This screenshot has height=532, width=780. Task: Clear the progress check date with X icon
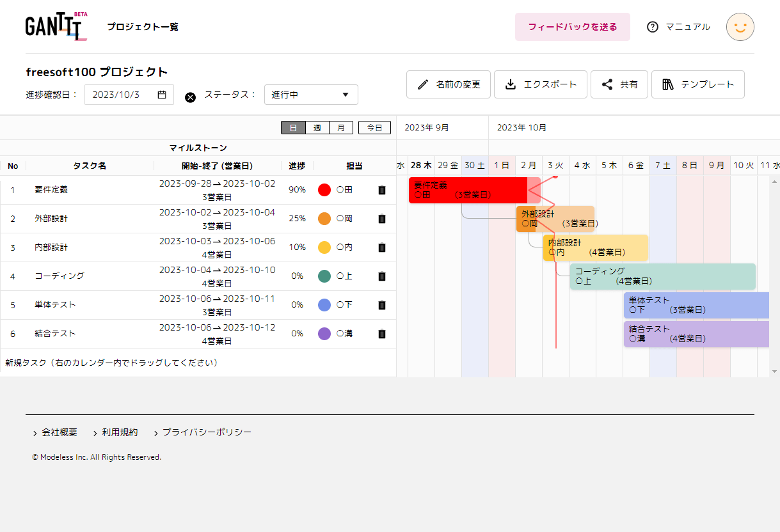pos(190,97)
